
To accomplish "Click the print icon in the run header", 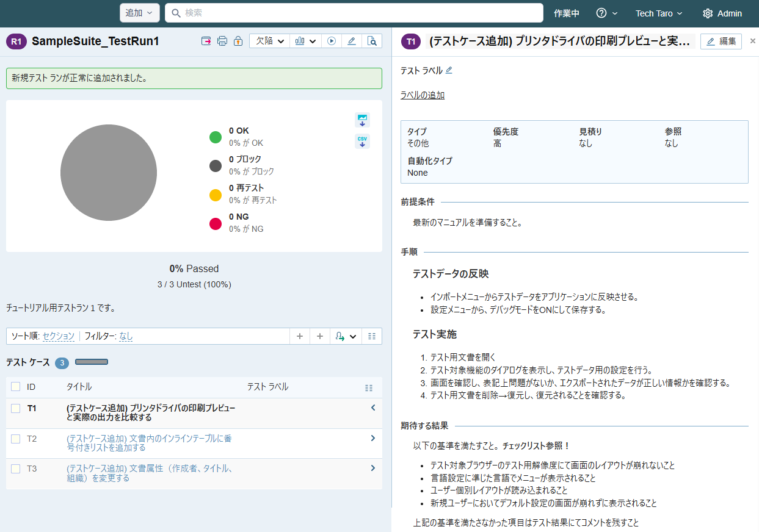I will coord(222,41).
